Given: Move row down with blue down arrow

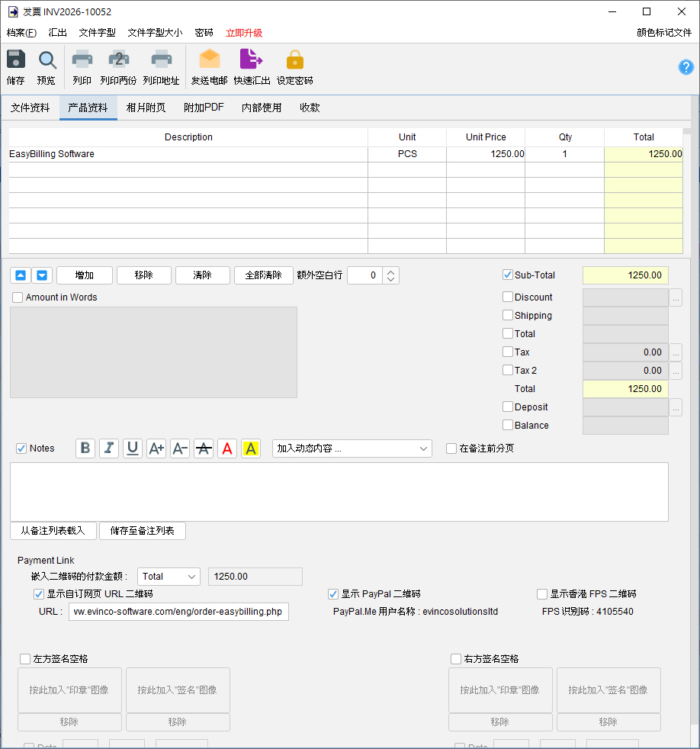Looking at the screenshot, I should [42, 275].
